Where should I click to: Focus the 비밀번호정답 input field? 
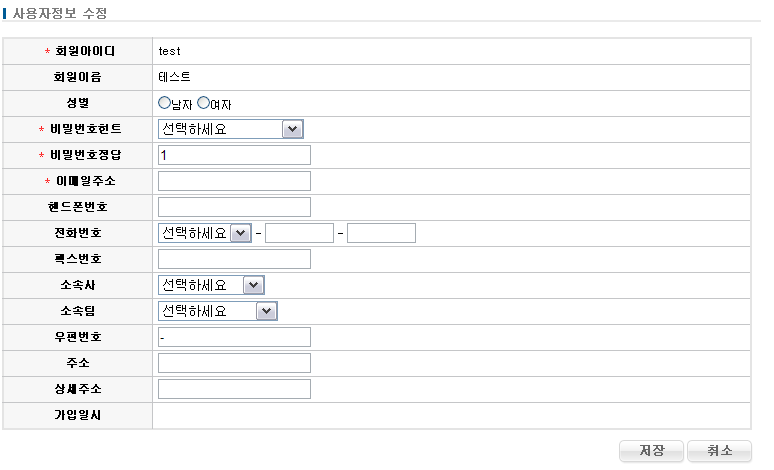coord(234,155)
